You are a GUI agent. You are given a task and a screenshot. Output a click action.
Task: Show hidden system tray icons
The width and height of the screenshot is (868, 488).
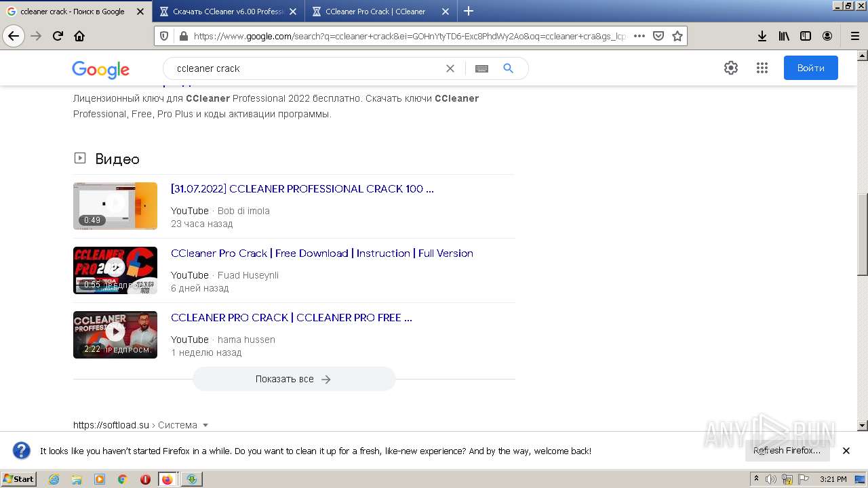[x=757, y=479]
